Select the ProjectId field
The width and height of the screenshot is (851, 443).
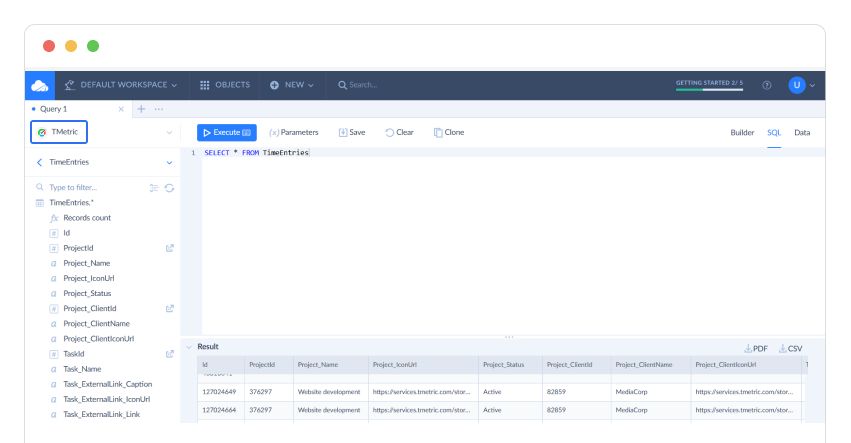coord(78,248)
